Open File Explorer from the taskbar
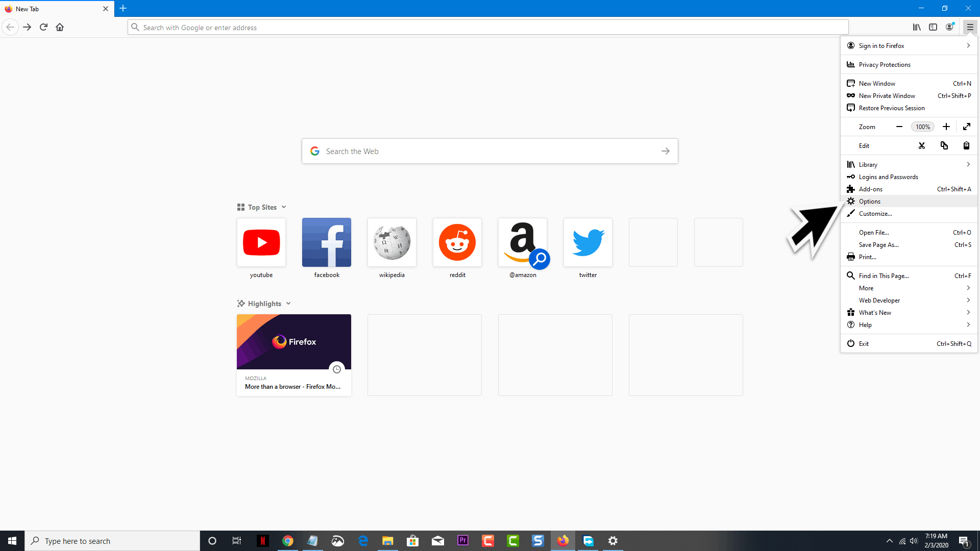The width and height of the screenshot is (980, 551). pyautogui.click(x=388, y=541)
